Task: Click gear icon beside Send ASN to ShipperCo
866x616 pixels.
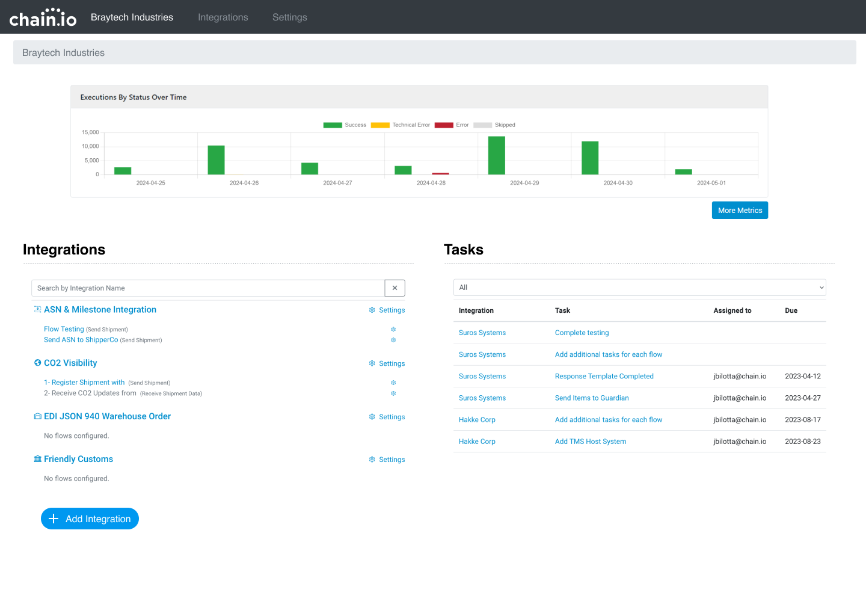Action: coord(393,340)
